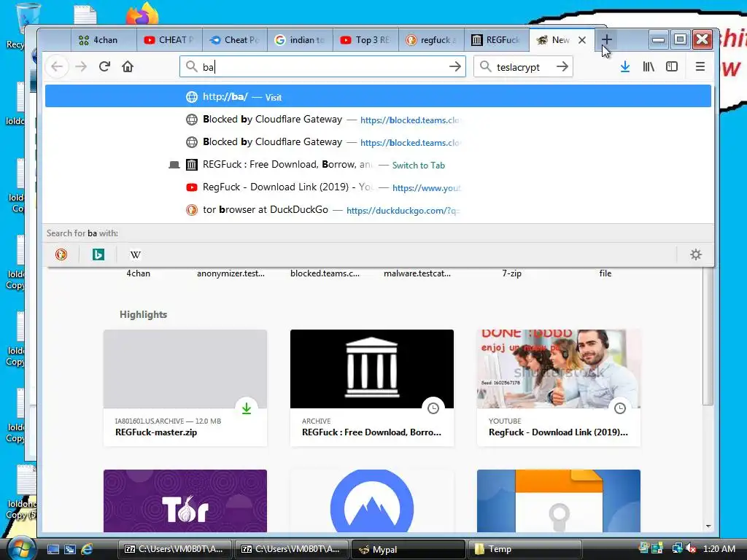Choose tor browser at DuckDuckGo suggestion
The height and width of the screenshot is (560, 747).
point(378,210)
